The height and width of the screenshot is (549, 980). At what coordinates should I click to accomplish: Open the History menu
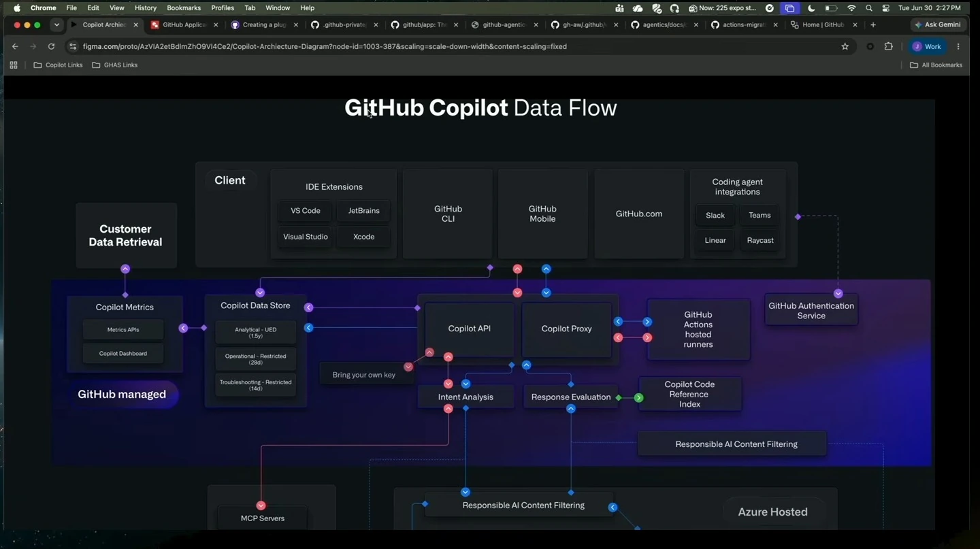click(146, 8)
